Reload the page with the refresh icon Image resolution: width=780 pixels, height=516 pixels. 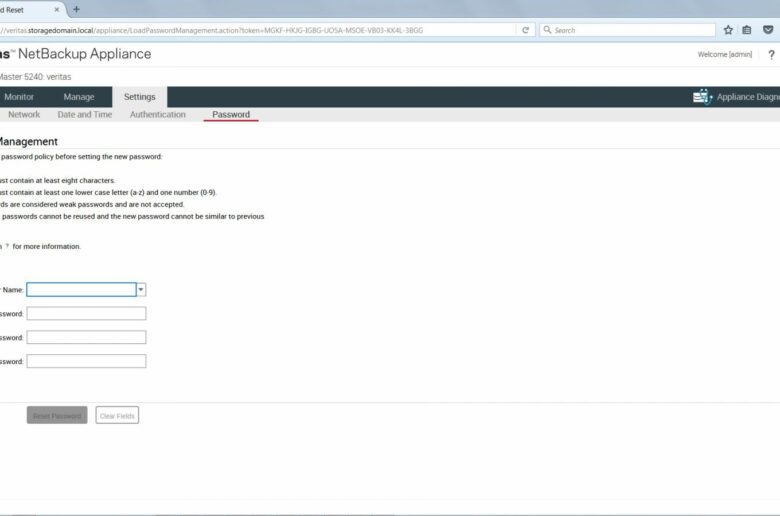coord(525,30)
